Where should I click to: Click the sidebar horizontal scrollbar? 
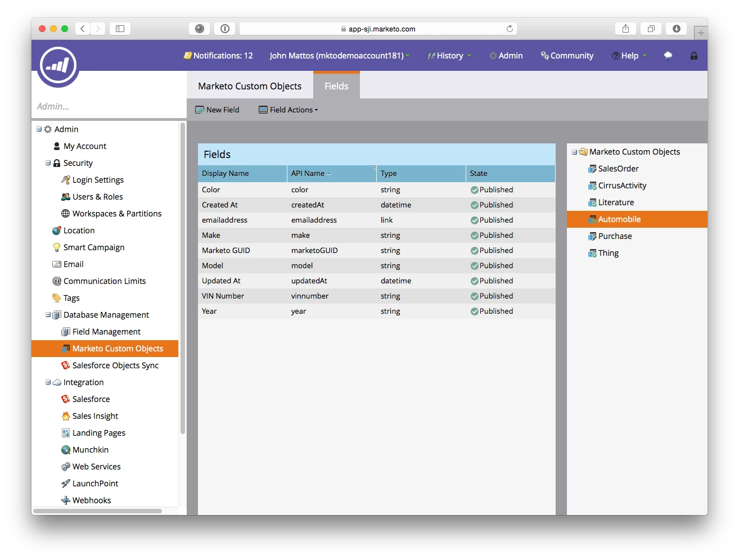[98, 511]
